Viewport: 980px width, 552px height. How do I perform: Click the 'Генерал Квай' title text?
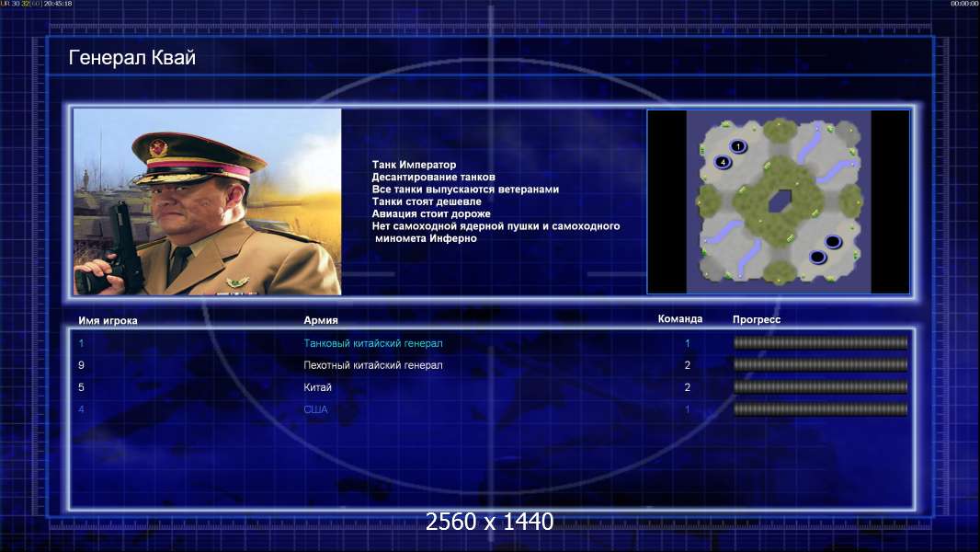point(131,58)
